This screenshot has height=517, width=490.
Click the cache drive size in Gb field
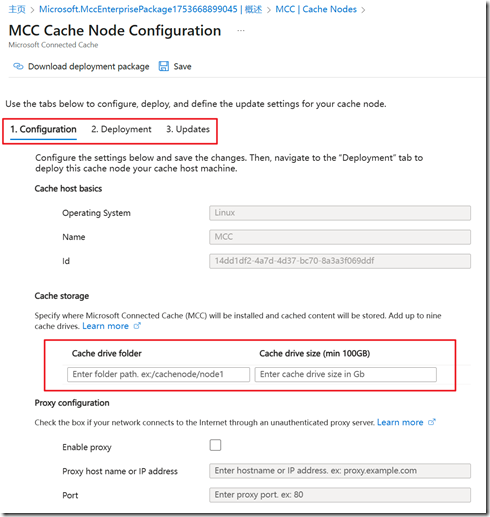tap(346, 374)
